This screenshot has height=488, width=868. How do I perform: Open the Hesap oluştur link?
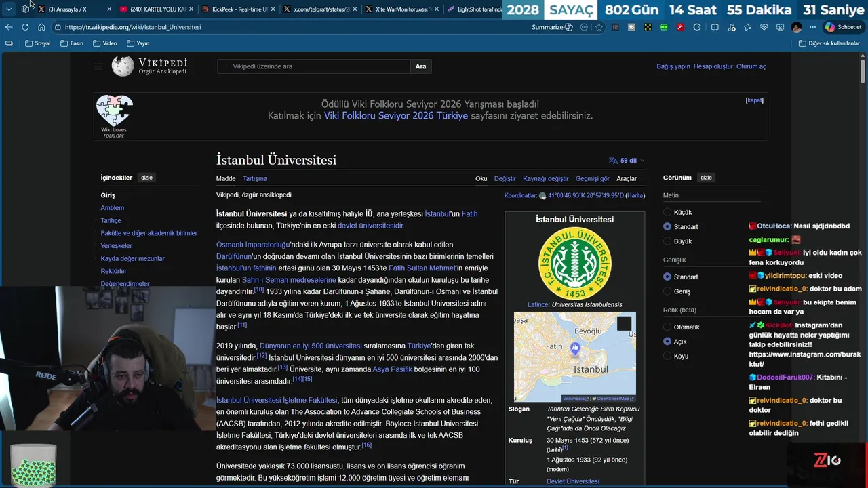pyautogui.click(x=713, y=66)
